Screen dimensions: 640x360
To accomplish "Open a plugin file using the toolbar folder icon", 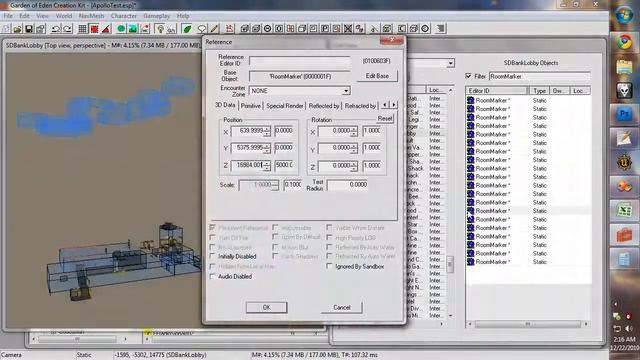I will click(x=18, y=29).
